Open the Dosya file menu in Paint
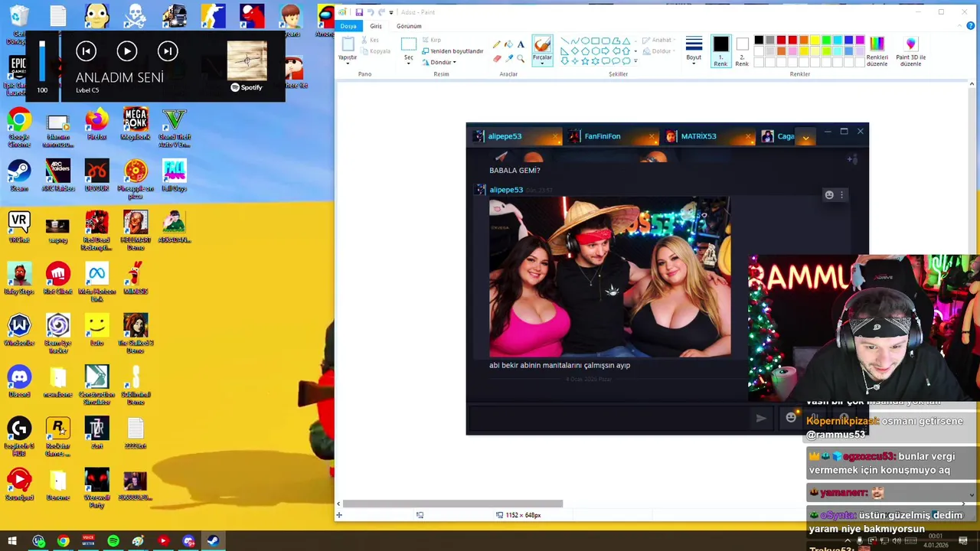The width and height of the screenshot is (980, 551). [348, 26]
